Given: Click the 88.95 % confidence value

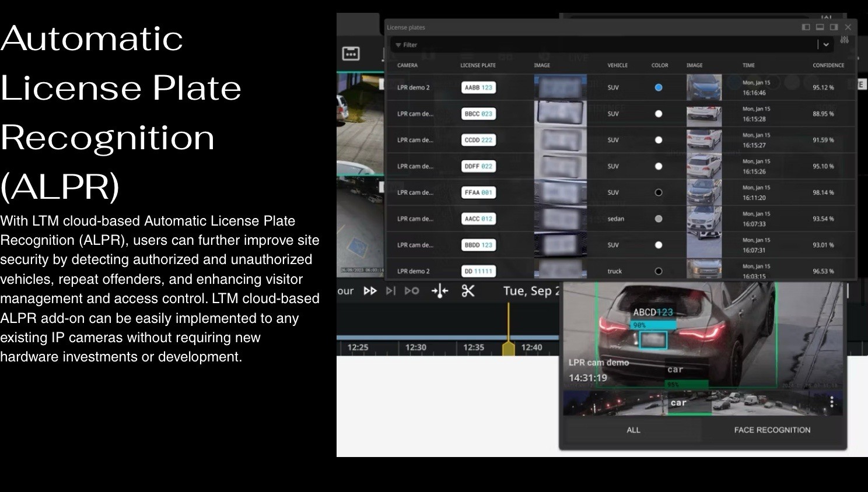Looking at the screenshot, I should (x=823, y=114).
